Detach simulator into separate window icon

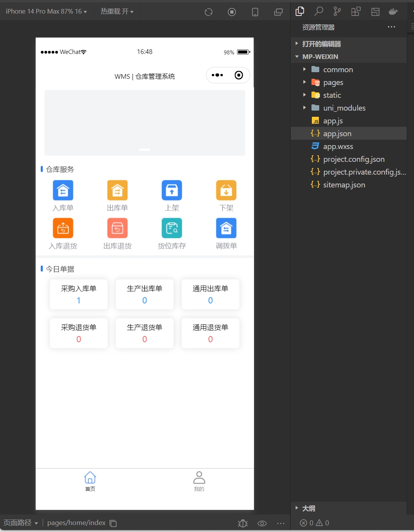[x=278, y=12]
